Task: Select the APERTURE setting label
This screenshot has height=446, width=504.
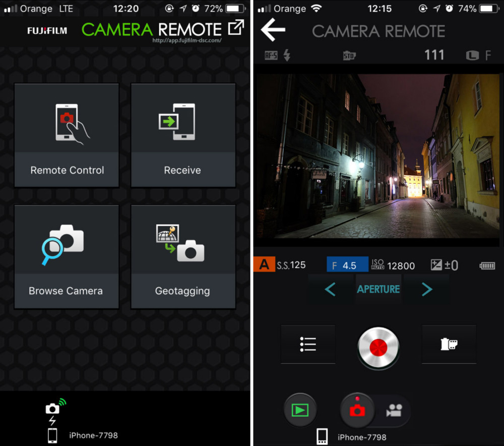Action: pos(379,289)
